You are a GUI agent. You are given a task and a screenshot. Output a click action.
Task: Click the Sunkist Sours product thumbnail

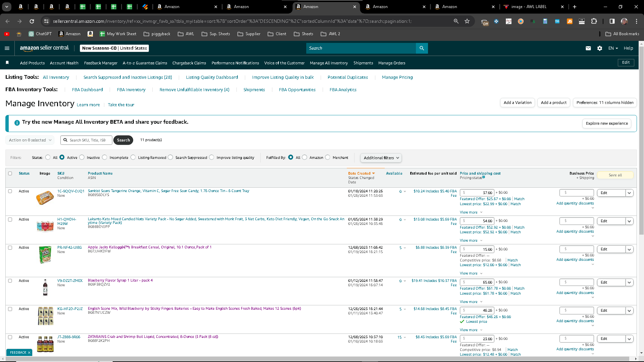[x=45, y=198]
